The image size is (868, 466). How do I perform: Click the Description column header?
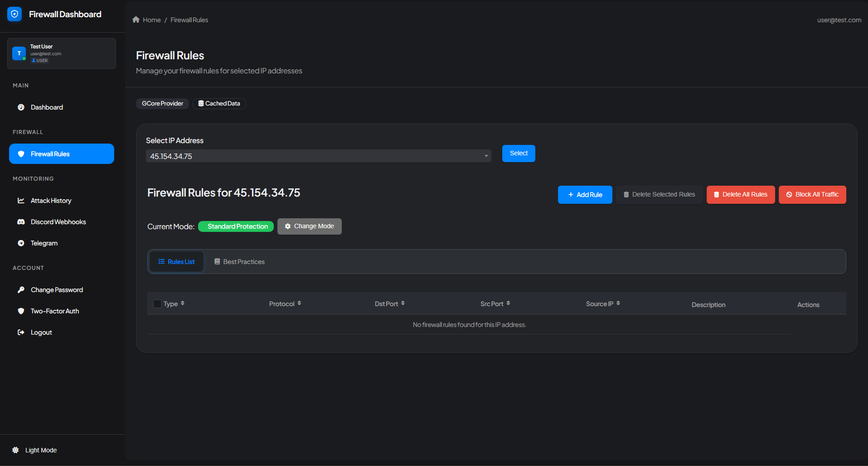(708, 305)
